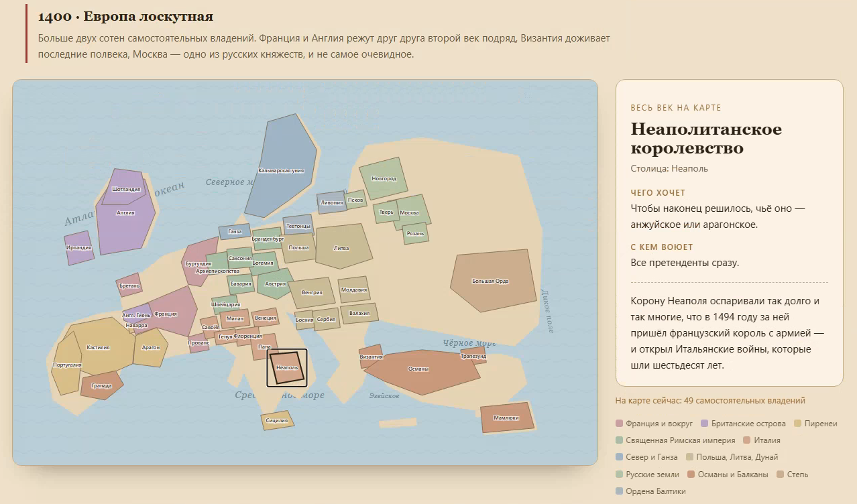Viewport: 857px width, 504px height.
Task: Click the Священная Римская империя legend swatch
Action: (x=619, y=440)
